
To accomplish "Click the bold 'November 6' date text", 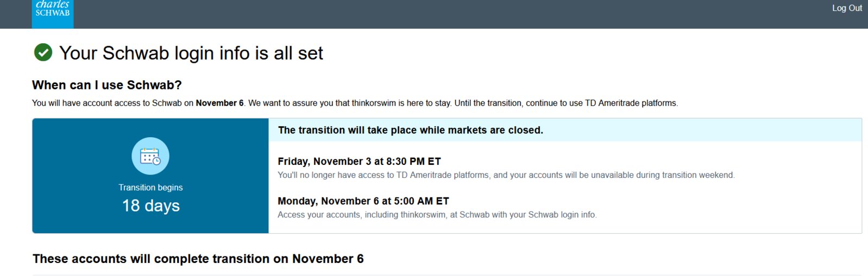I will pos(219,103).
